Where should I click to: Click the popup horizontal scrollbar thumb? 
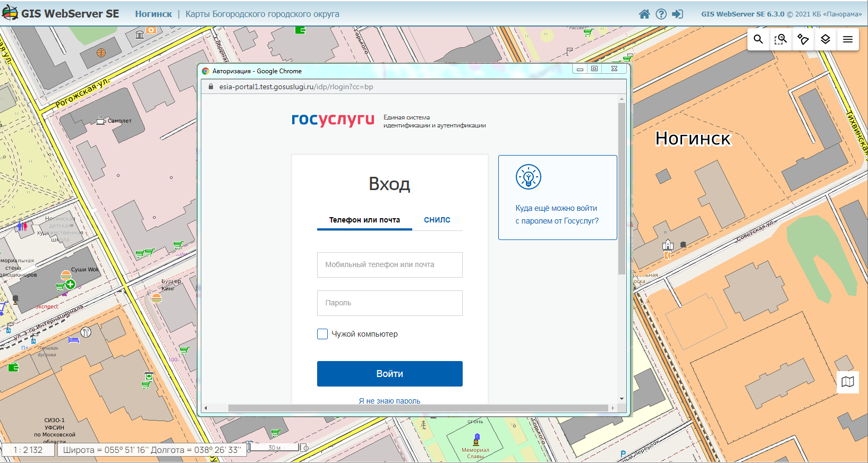click(x=418, y=408)
